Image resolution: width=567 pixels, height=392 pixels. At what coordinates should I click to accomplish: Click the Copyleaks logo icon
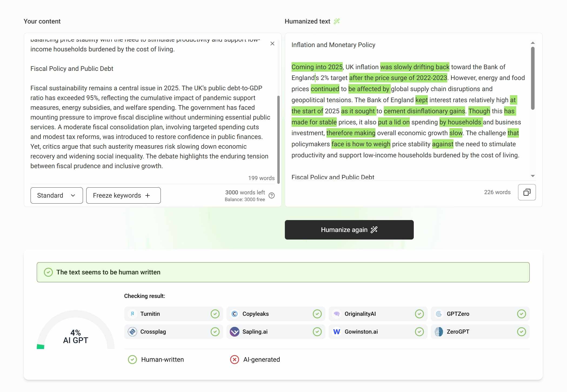234,314
